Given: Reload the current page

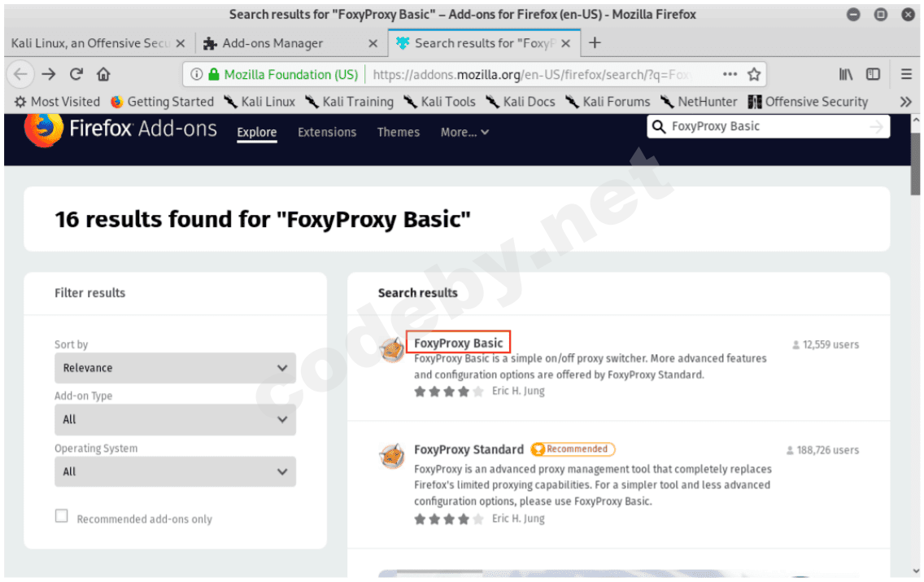Looking at the screenshot, I should point(76,74).
